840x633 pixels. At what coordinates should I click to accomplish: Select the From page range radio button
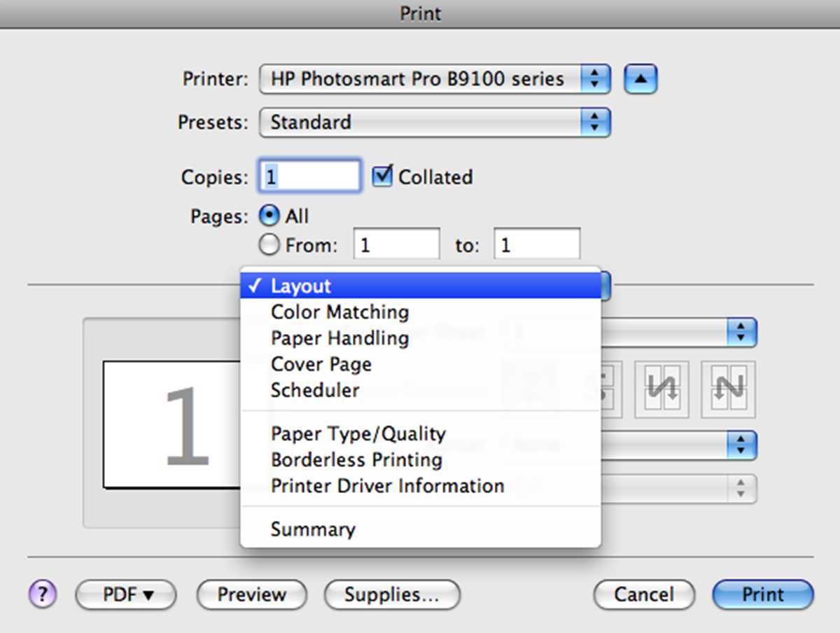269,245
